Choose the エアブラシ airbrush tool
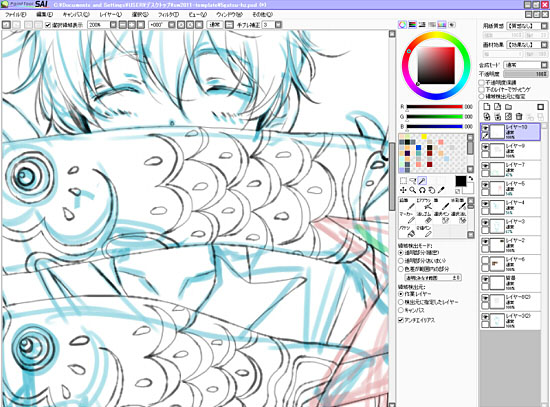The height and width of the screenshot is (407, 550). 424,204
